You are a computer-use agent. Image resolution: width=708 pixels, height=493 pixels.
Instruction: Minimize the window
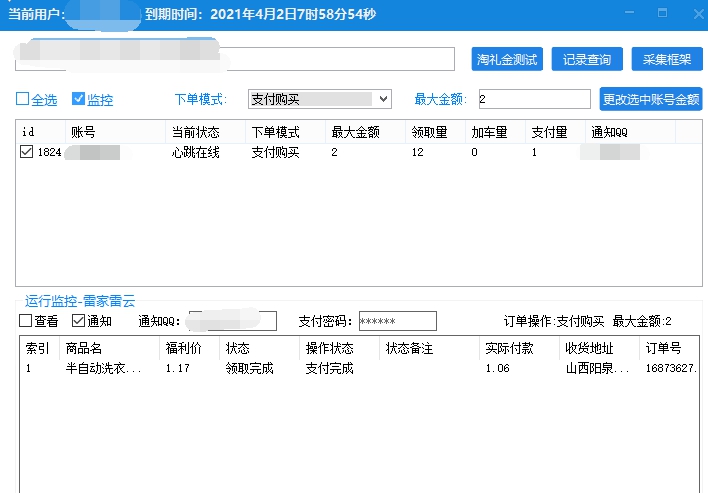click(x=629, y=13)
